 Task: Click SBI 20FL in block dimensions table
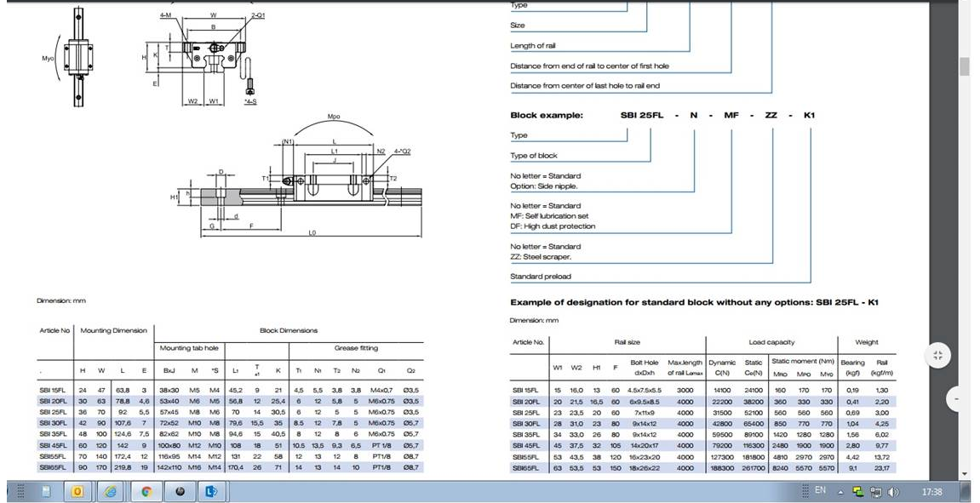tap(53, 401)
